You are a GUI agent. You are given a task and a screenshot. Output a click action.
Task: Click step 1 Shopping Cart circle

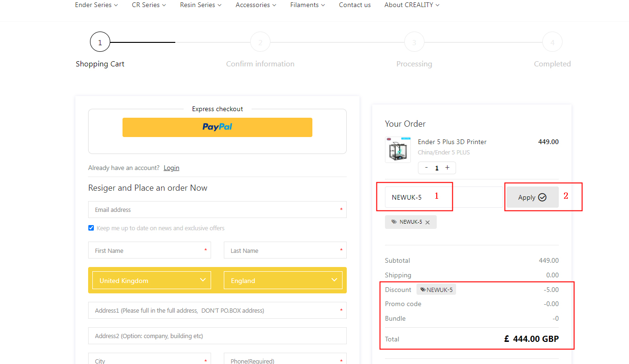coord(100,42)
